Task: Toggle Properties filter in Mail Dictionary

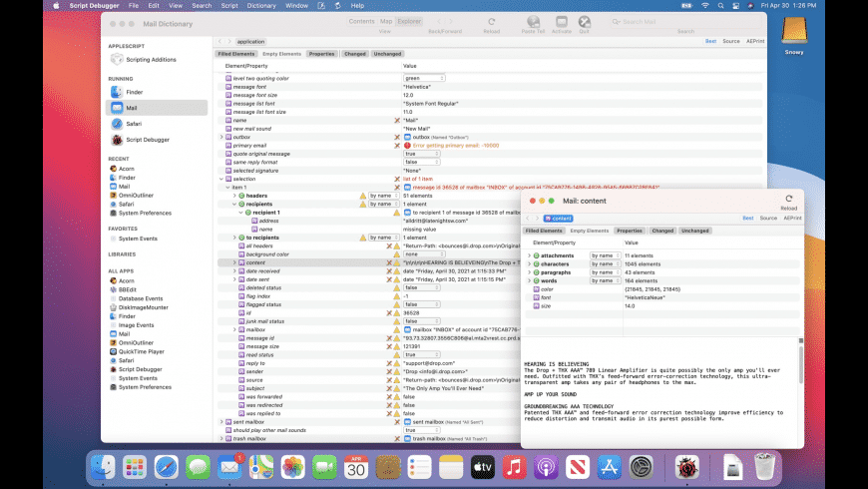Action: 321,54
